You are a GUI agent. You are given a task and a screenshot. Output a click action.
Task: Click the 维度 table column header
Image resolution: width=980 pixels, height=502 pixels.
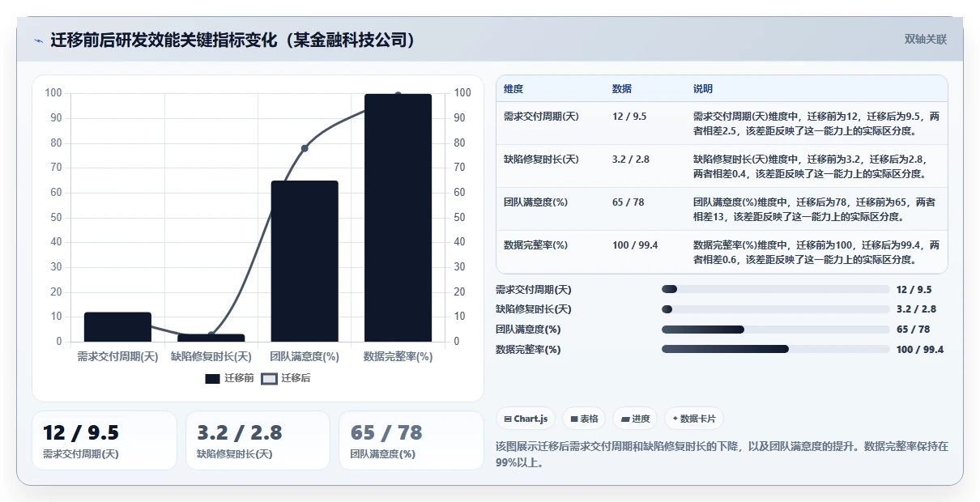point(513,89)
